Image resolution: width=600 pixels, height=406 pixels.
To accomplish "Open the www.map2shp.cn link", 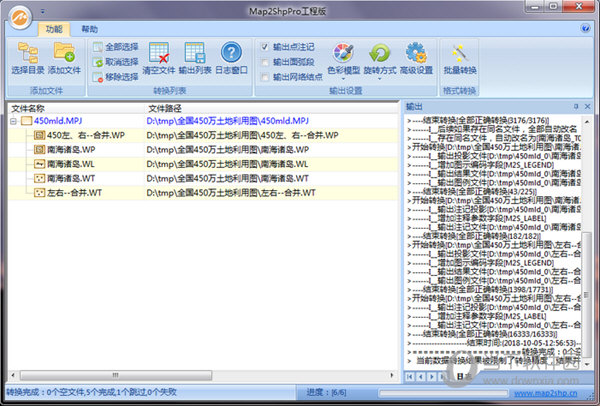I will pyautogui.click(x=546, y=393).
